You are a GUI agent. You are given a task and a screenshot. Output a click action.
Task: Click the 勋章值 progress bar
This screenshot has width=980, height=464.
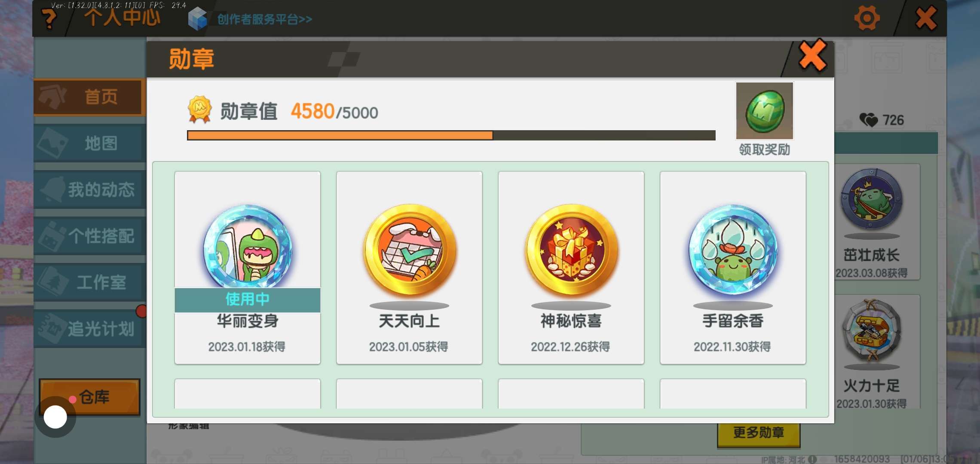(451, 135)
